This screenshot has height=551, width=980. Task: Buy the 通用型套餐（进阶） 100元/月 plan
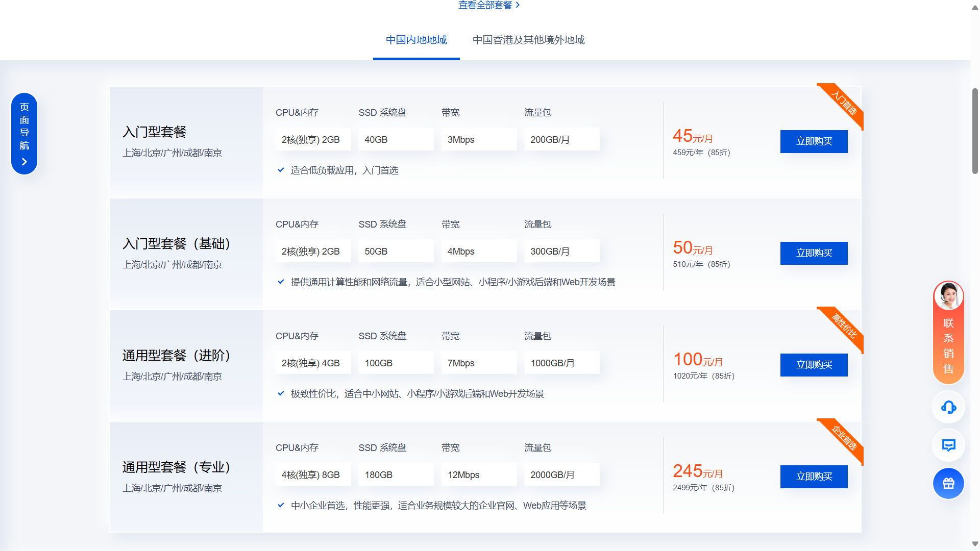[x=814, y=365]
